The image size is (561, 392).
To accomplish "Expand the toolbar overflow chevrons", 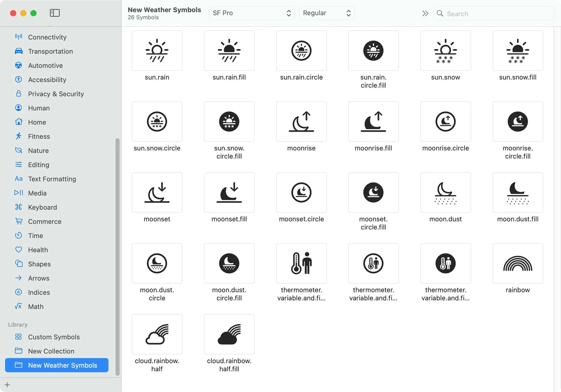I will pos(425,13).
